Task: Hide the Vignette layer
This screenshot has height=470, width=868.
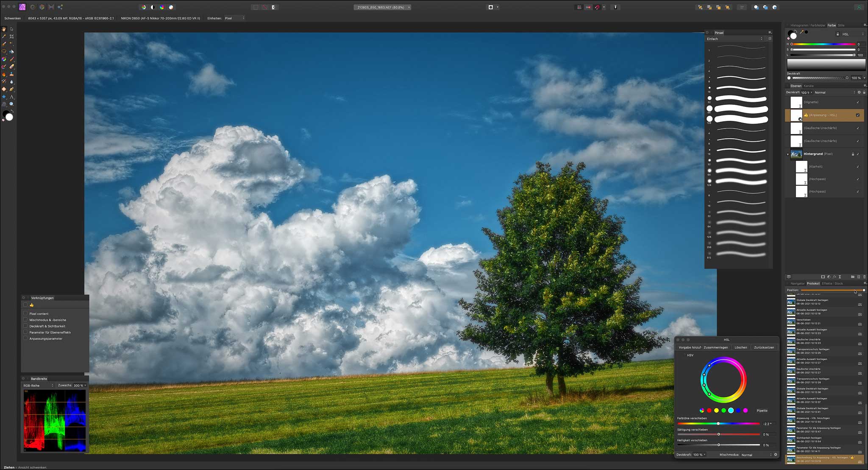Action: [858, 102]
